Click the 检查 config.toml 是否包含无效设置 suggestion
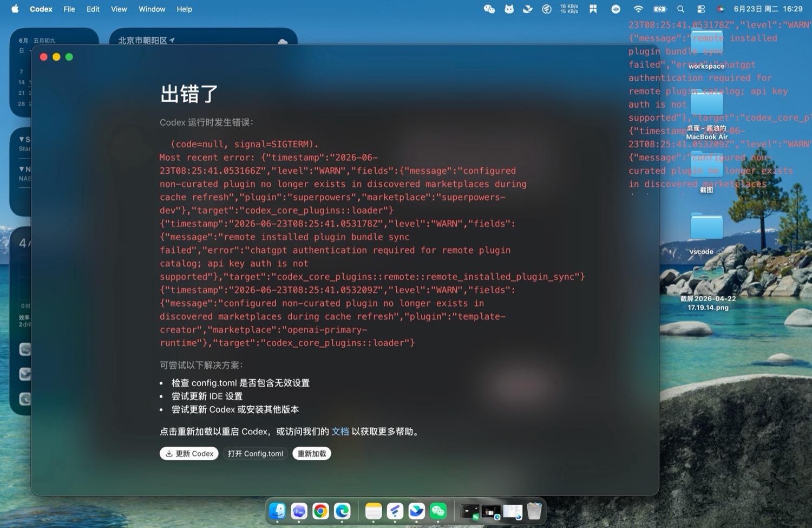 [240, 383]
